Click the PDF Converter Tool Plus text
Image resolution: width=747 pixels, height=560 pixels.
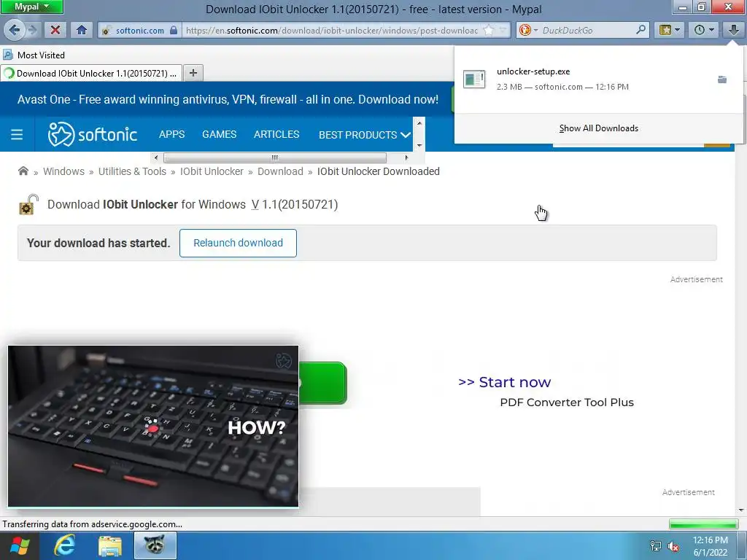pyautogui.click(x=567, y=402)
